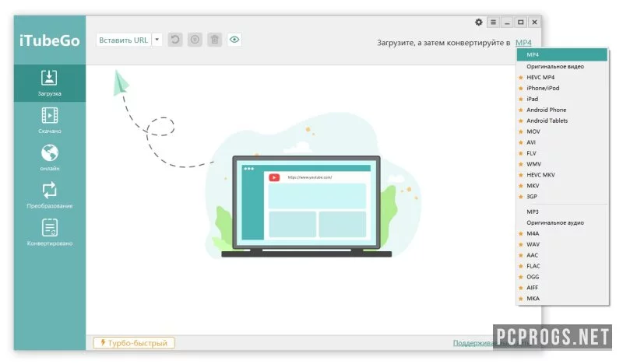Click the trash delete toolbar icon
The width and height of the screenshot is (623, 364).
(x=215, y=40)
